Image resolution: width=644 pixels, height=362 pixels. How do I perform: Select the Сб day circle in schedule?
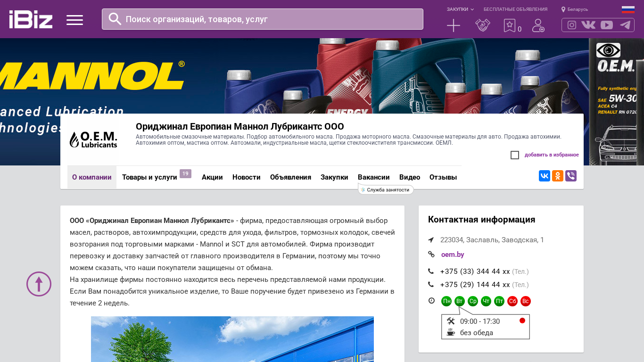pyautogui.click(x=512, y=301)
